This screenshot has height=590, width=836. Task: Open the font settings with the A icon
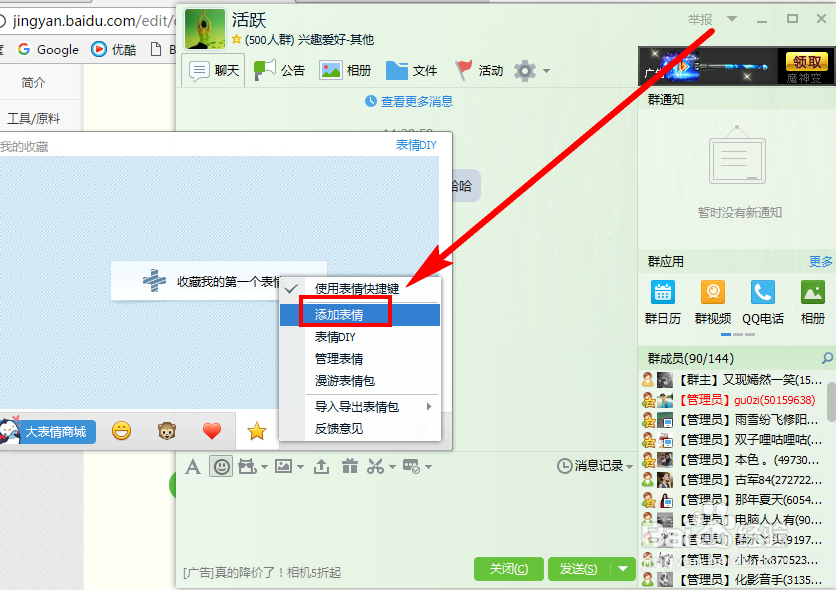click(193, 466)
